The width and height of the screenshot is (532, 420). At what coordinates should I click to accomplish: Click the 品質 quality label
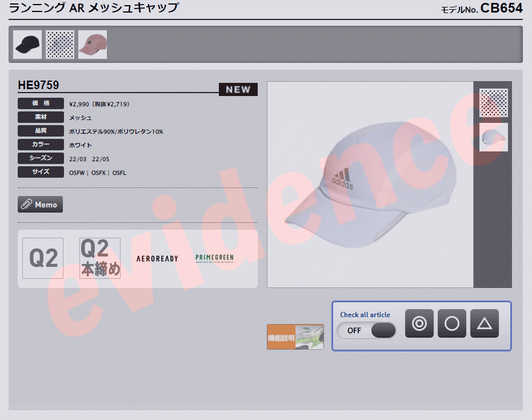(x=41, y=131)
